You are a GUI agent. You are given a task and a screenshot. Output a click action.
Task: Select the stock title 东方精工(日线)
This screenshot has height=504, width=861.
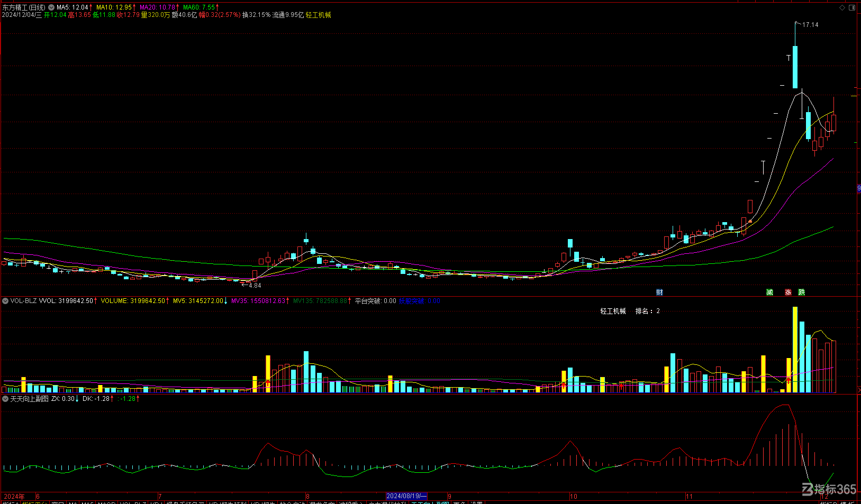(x=24, y=7)
